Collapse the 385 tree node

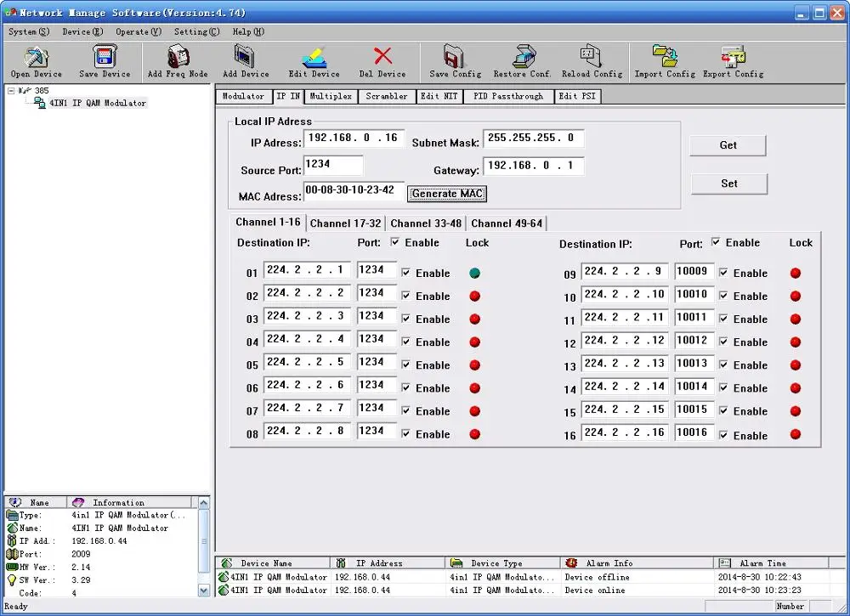coord(11,90)
